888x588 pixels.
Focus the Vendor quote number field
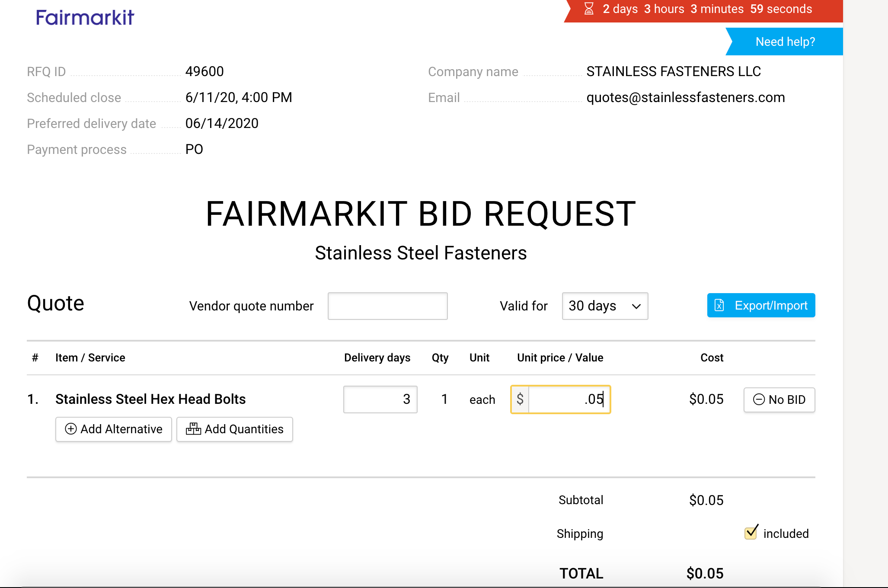click(x=387, y=306)
